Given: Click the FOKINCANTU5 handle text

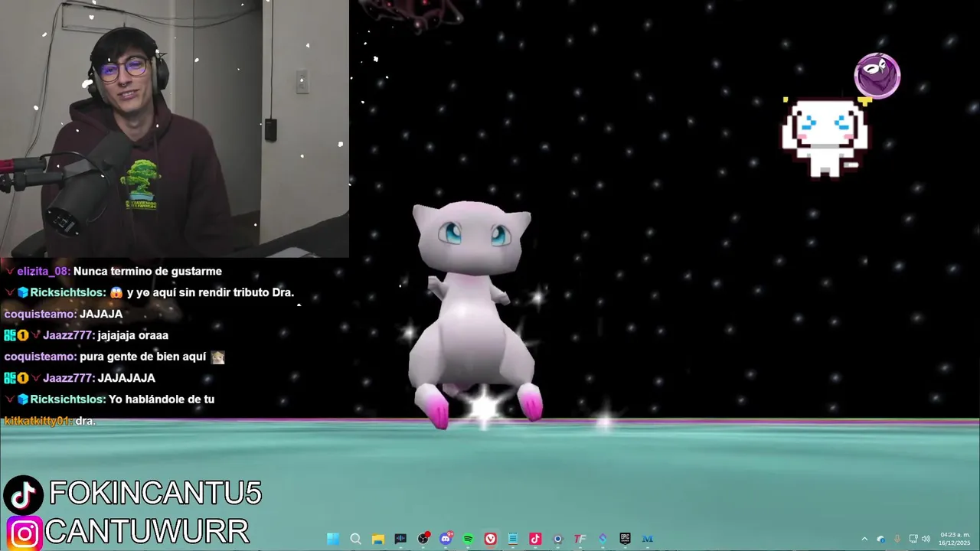Looking at the screenshot, I should point(155,494).
